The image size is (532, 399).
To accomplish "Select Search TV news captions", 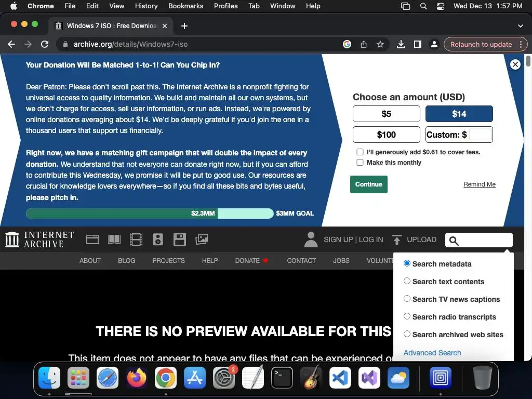I will (x=407, y=299).
